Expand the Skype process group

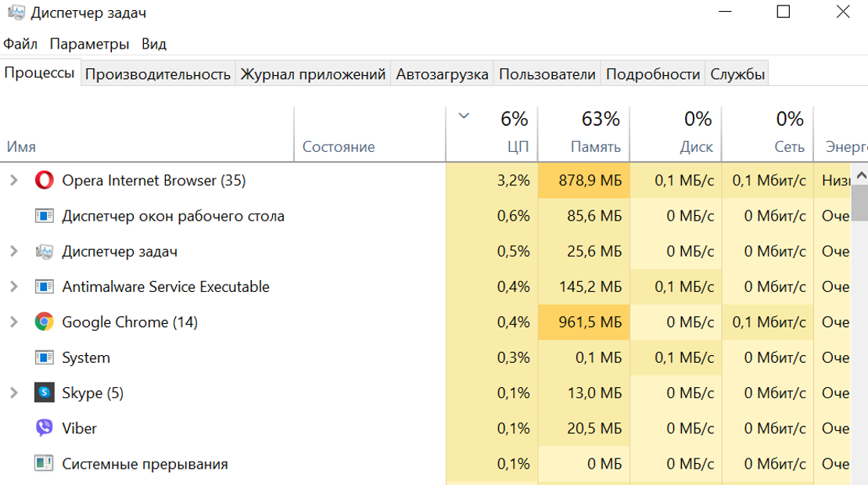pos(13,393)
